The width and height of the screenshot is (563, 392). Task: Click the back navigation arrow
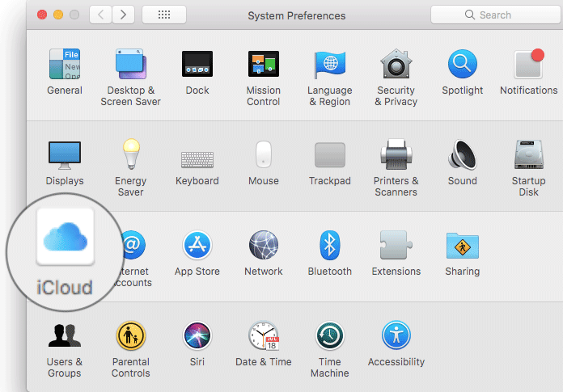click(x=100, y=15)
